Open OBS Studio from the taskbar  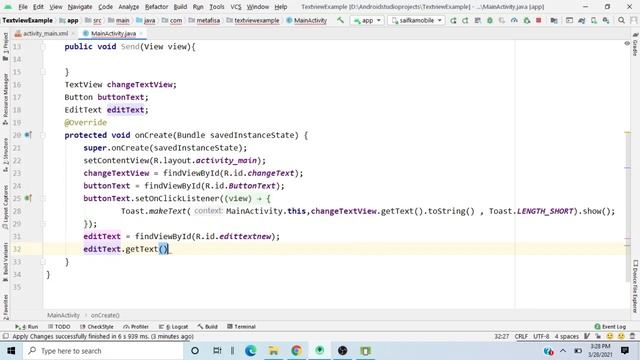(342, 351)
